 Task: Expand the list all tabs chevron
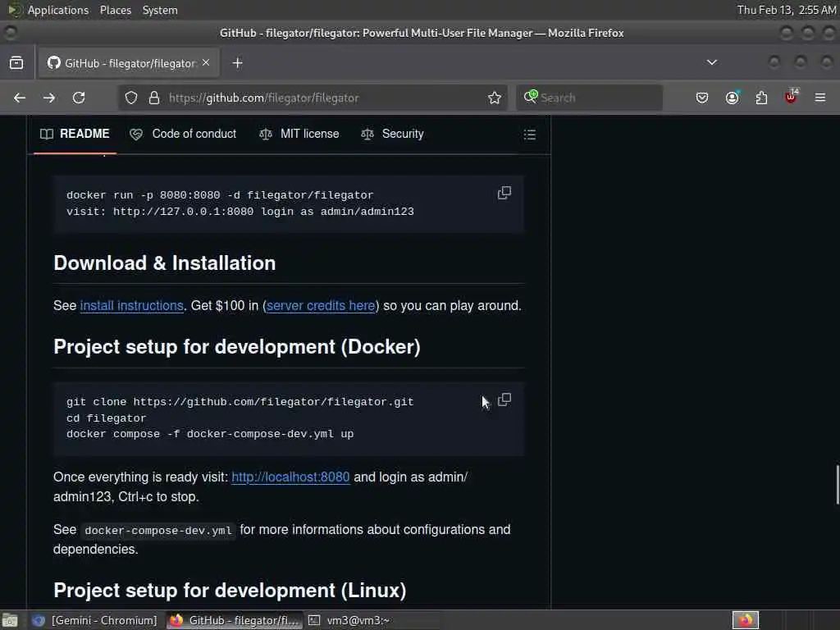pyautogui.click(x=712, y=62)
